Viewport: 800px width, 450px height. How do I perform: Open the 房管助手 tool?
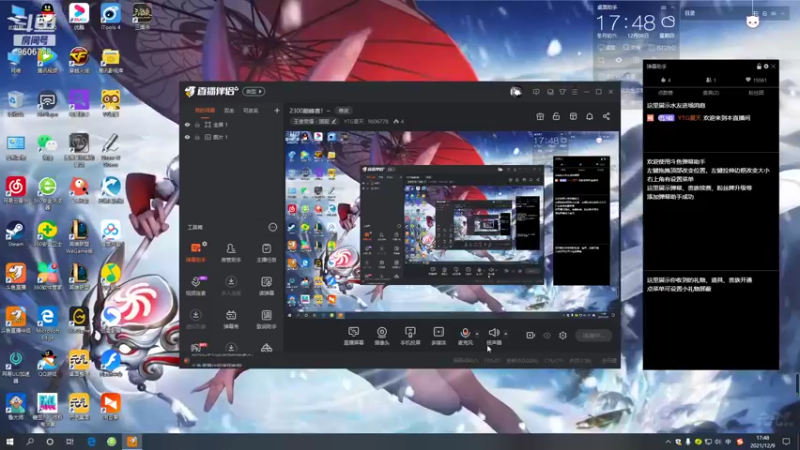[231, 253]
